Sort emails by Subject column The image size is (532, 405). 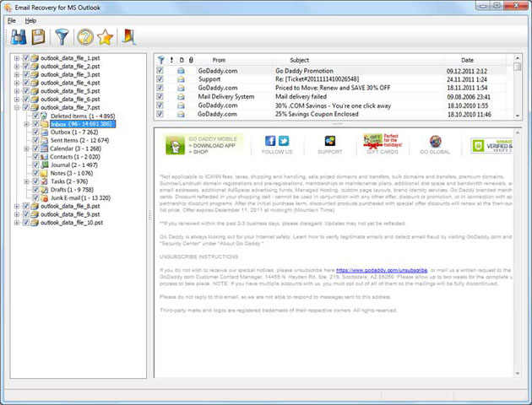(x=299, y=60)
